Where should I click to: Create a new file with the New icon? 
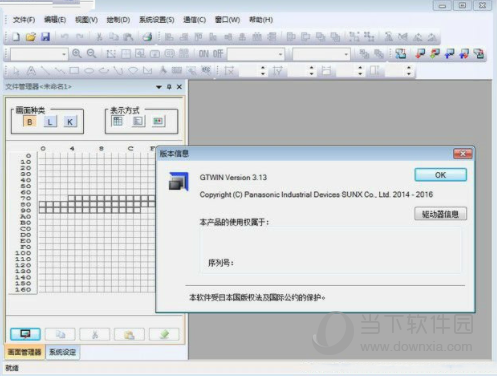(16, 37)
